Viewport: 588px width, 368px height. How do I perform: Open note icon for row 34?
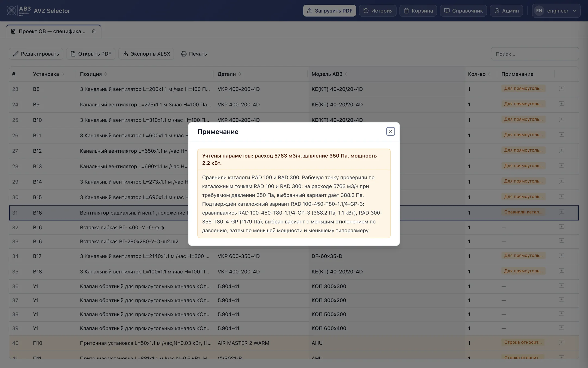561,255
